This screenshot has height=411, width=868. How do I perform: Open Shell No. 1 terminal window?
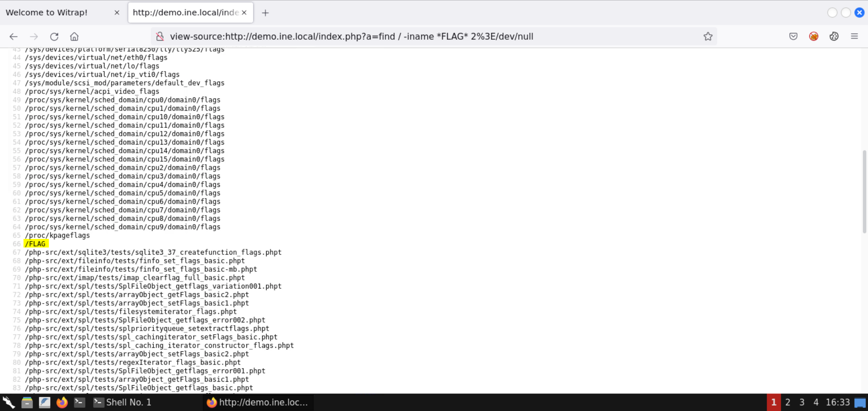[122, 402]
